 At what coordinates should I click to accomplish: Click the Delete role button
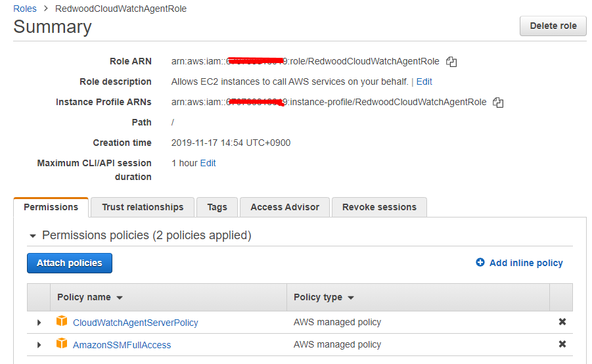553,26
